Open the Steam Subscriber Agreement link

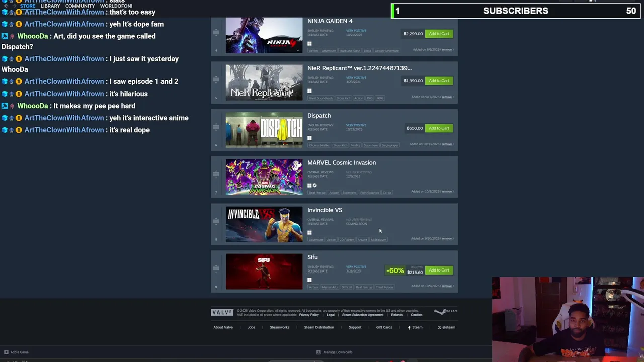click(x=363, y=315)
